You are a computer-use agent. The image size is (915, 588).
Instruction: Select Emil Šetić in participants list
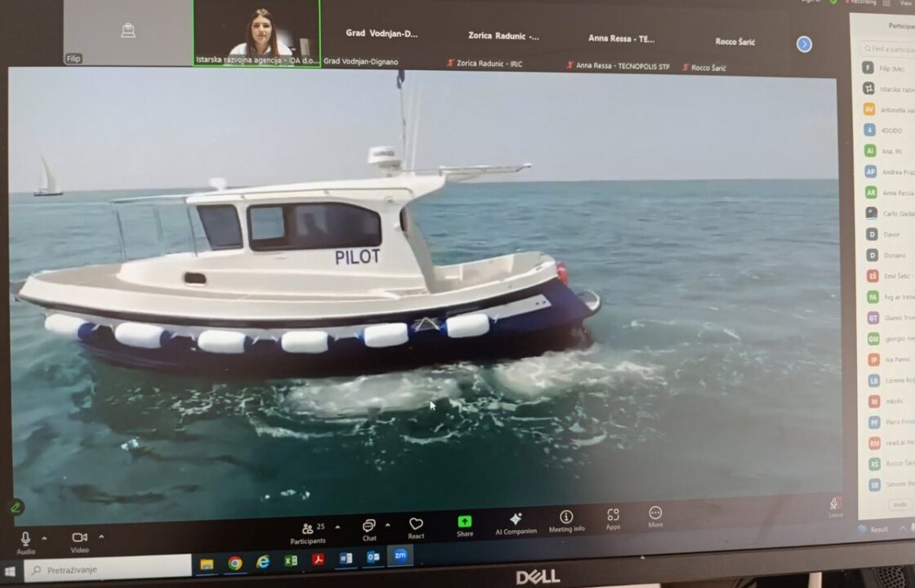coord(888,277)
